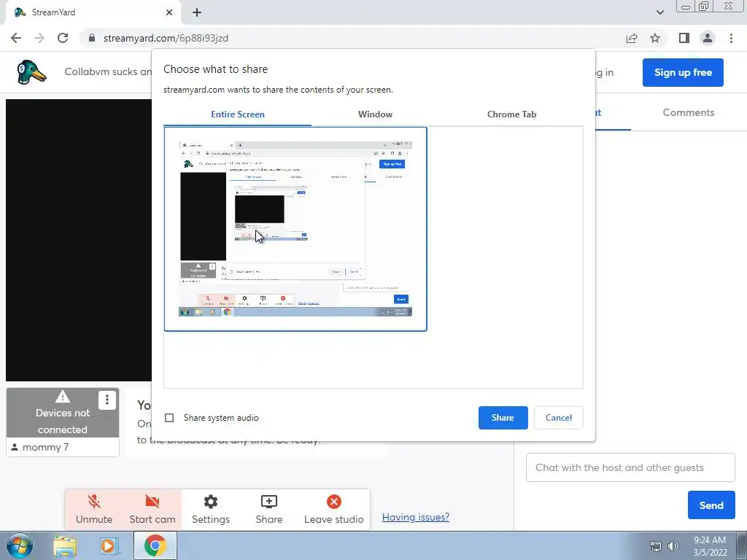
Task: Open the network status tray icon
Action: click(656, 546)
